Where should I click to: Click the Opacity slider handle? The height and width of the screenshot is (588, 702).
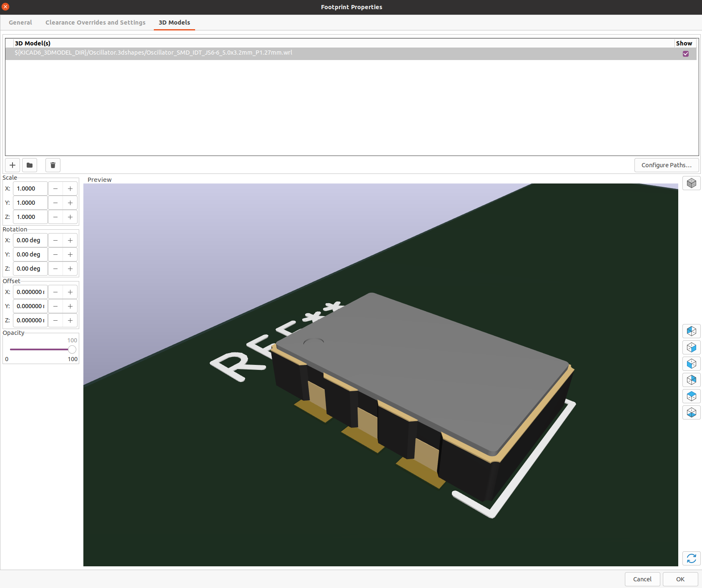[72, 349]
